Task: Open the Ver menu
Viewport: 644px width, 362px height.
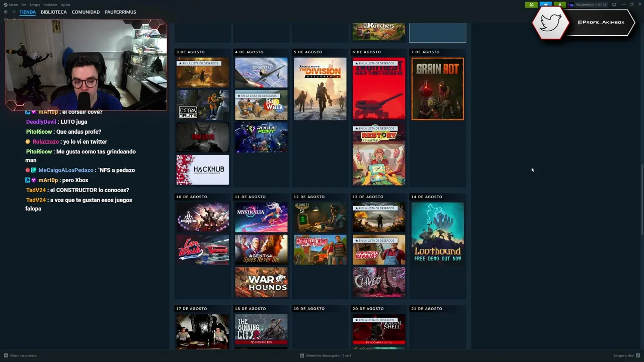Action: tap(23, 5)
